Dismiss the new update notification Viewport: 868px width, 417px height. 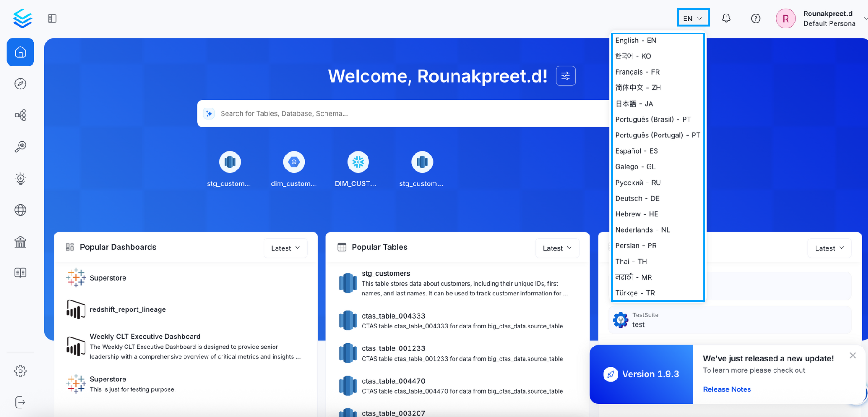pyautogui.click(x=852, y=356)
